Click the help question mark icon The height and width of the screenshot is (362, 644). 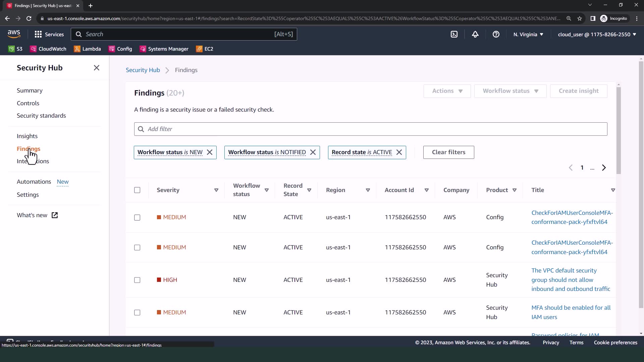496,34
